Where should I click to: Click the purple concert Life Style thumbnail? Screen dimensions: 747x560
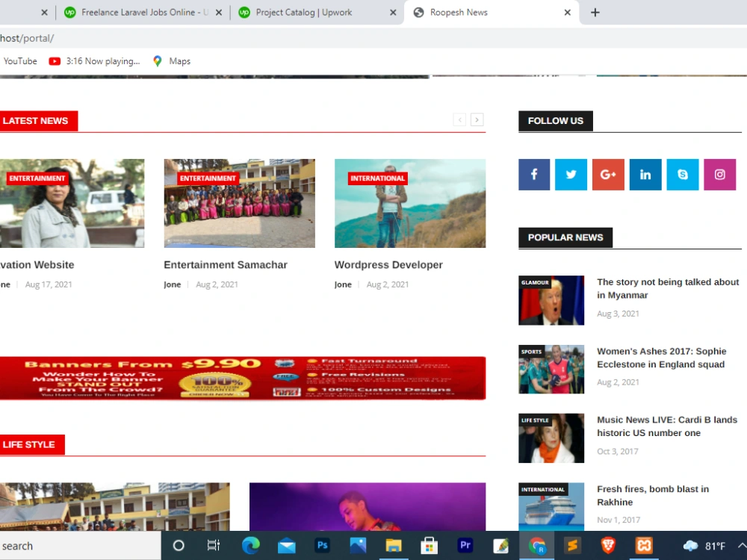(x=368, y=507)
